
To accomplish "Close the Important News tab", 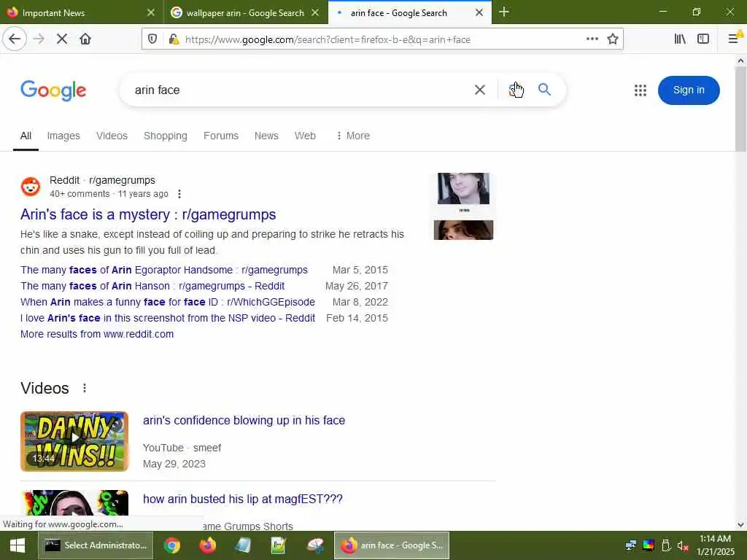I will 150,13.
